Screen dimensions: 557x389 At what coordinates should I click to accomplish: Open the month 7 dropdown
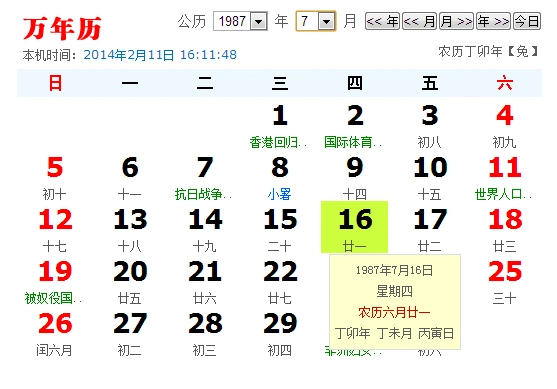point(316,21)
